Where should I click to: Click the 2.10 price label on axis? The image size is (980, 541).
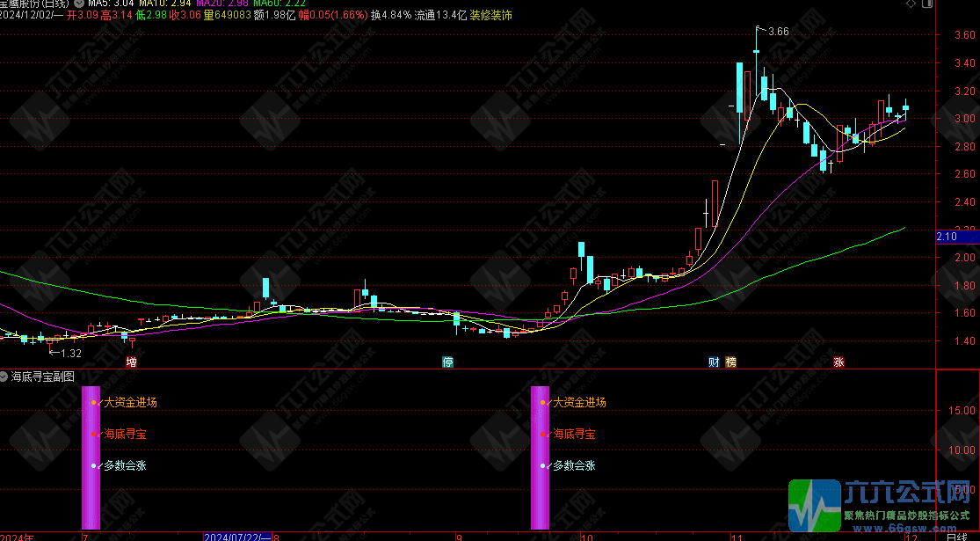click(x=947, y=237)
